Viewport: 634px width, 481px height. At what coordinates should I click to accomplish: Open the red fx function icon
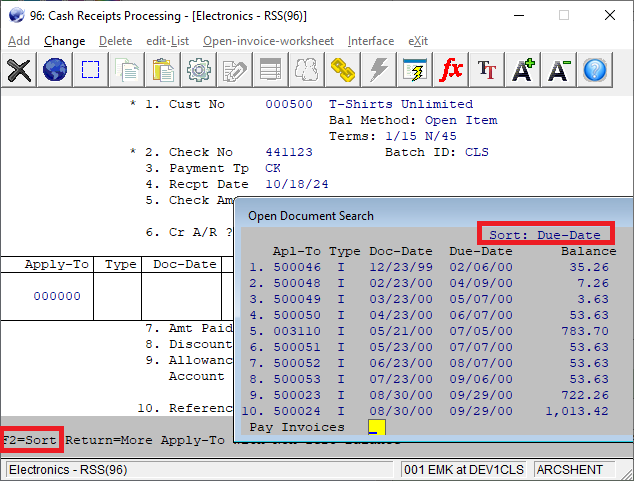tap(451, 70)
